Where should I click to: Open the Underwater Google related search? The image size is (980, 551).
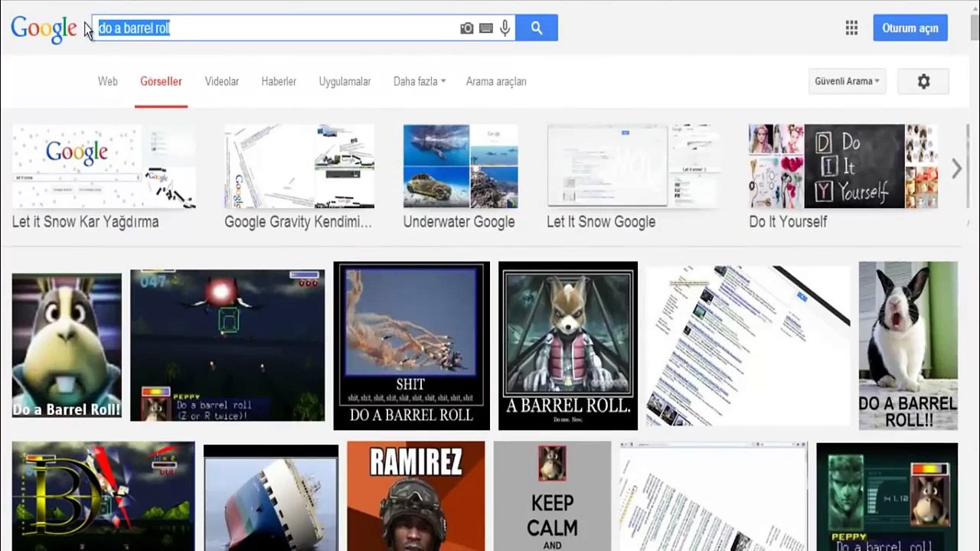tap(460, 178)
